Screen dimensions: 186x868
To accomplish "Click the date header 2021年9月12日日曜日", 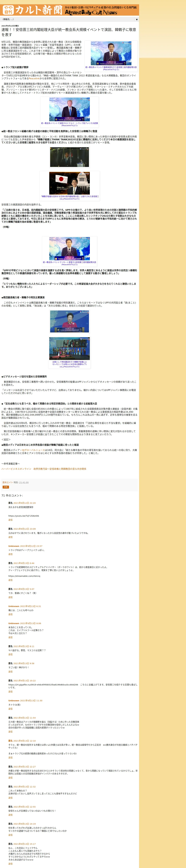I will [x=10, y=26].
